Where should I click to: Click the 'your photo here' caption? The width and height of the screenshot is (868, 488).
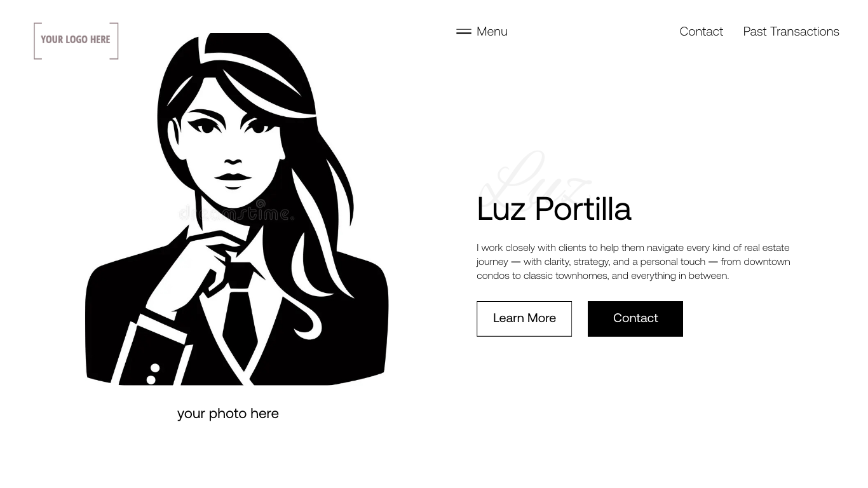228,413
